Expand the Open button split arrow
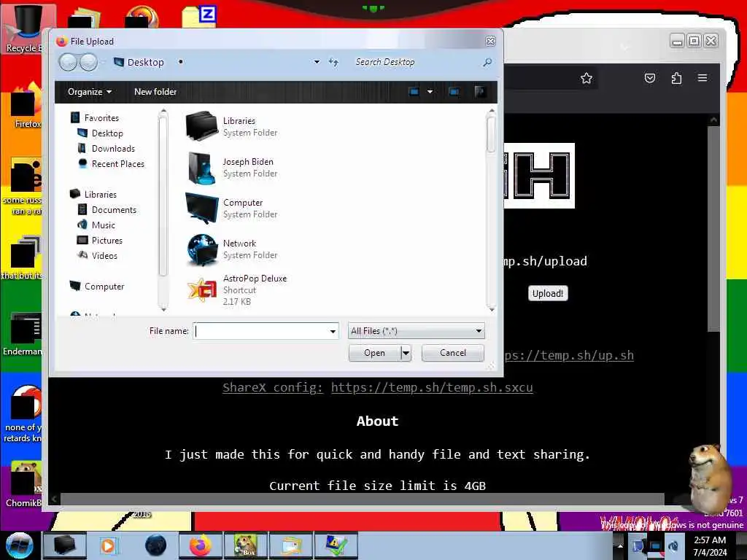The image size is (747, 560). pyautogui.click(x=406, y=354)
